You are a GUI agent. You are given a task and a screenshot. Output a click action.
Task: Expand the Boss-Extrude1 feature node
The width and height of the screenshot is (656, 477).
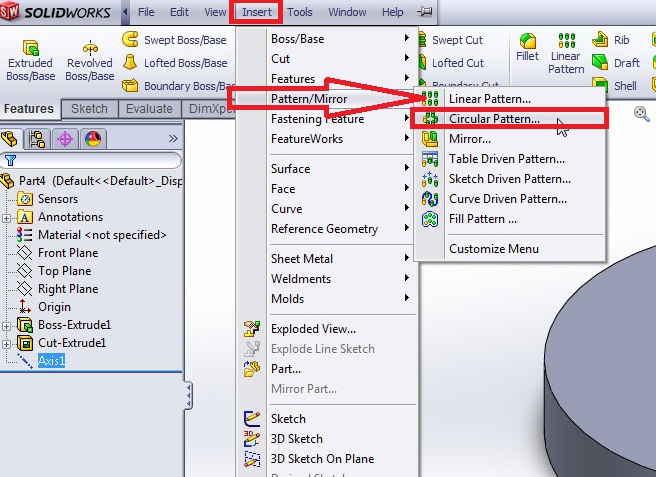(6, 326)
